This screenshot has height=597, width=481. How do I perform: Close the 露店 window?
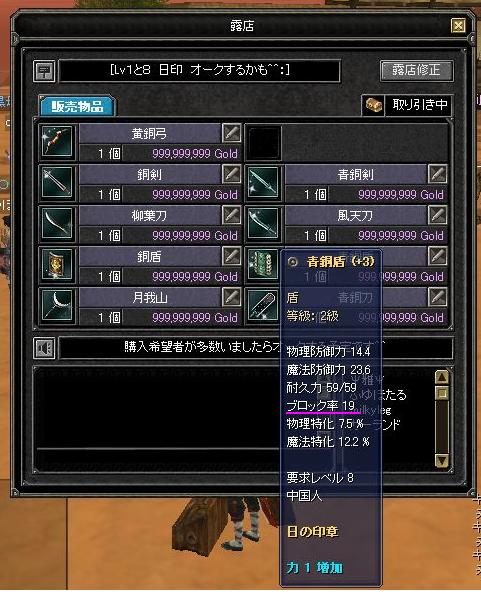458,26
